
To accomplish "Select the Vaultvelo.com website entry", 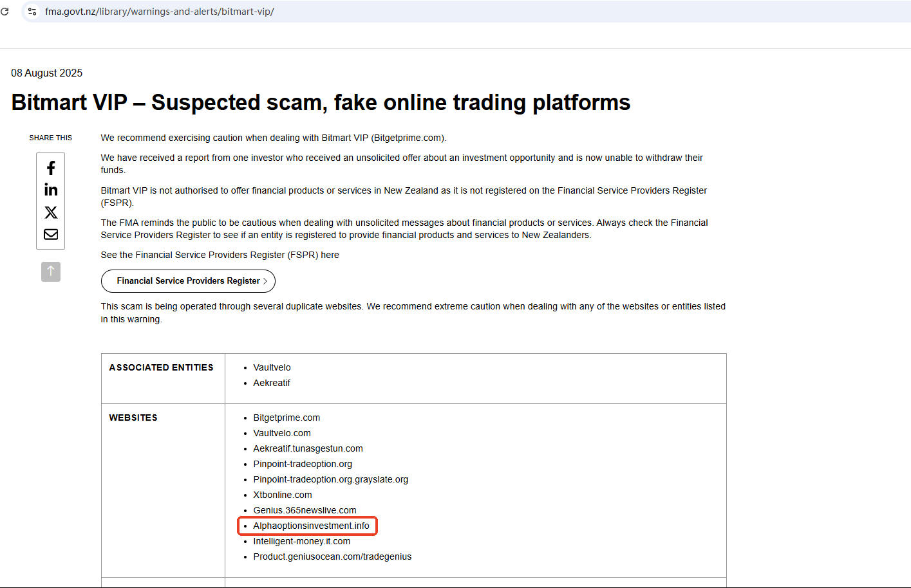I will tap(282, 433).
